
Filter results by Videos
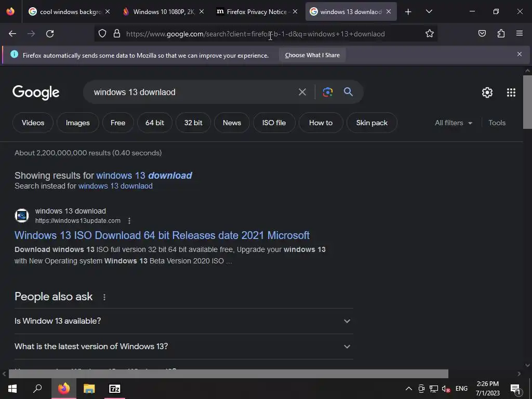pyautogui.click(x=33, y=123)
